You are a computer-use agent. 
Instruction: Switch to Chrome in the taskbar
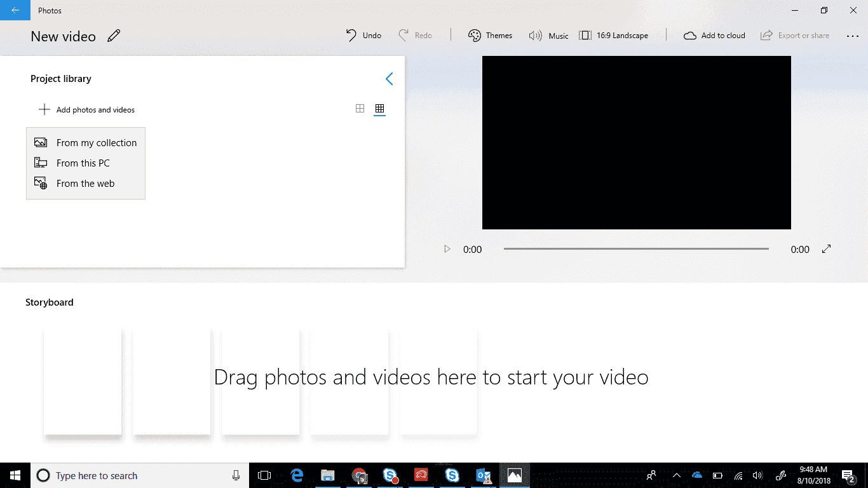tap(359, 475)
